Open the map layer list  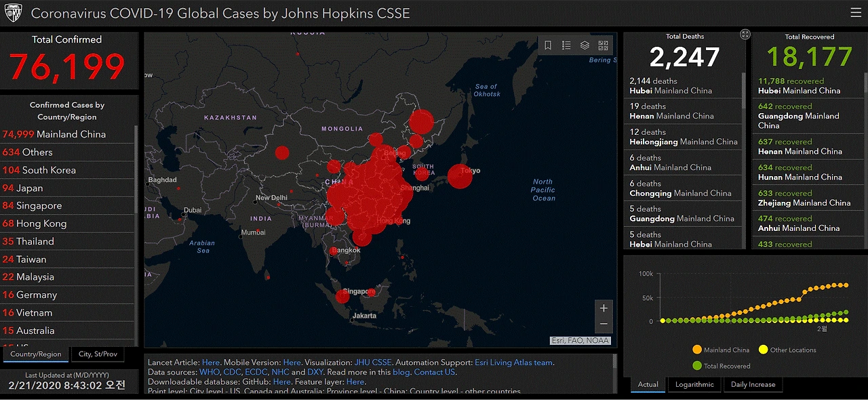(585, 45)
